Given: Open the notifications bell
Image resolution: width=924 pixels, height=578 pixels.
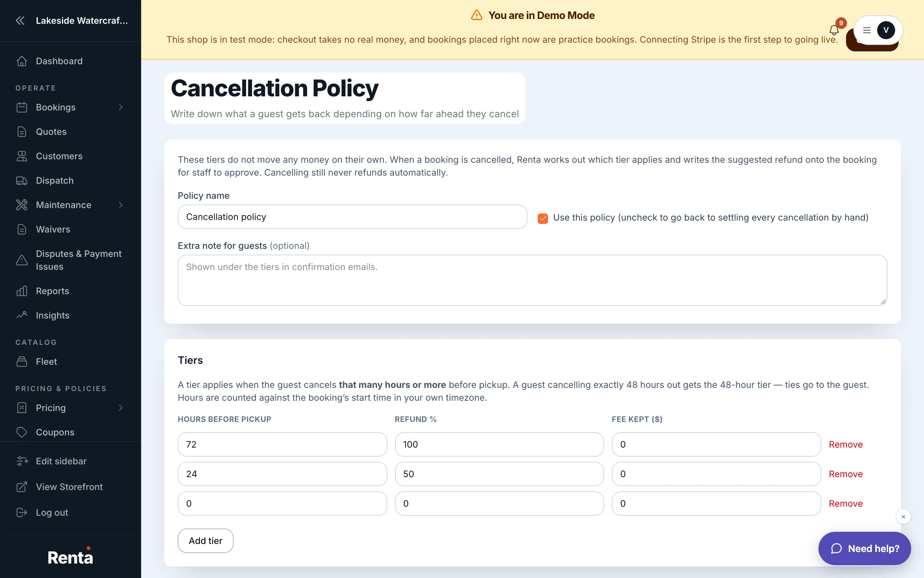Looking at the screenshot, I should pyautogui.click(x=834, y=30).
